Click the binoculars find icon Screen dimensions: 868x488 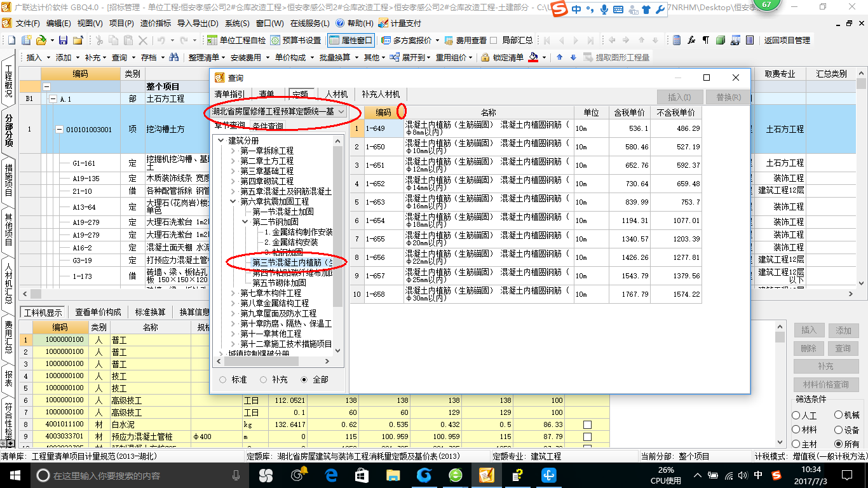click(173, 57)
